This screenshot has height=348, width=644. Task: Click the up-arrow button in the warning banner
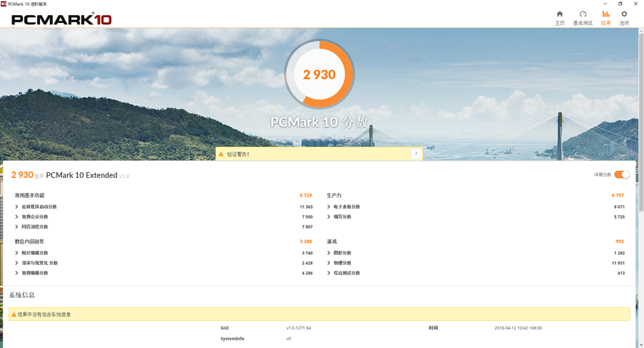[x=415, y=154]
